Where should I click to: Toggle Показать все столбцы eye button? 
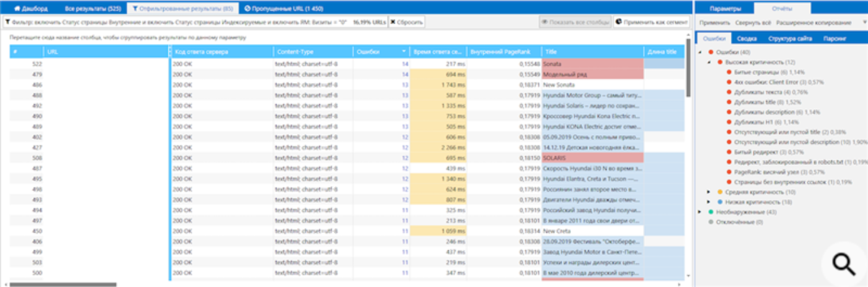tap(575, 22)
